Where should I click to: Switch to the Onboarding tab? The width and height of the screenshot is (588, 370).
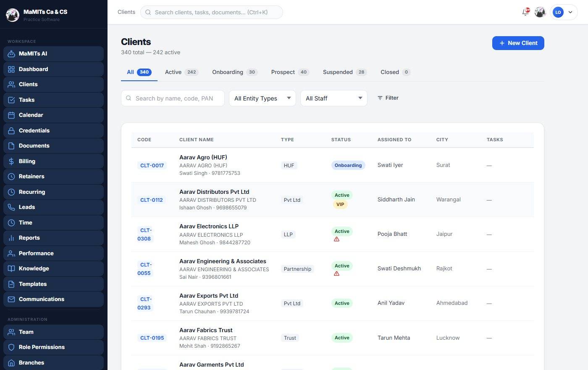click(235, 72)
